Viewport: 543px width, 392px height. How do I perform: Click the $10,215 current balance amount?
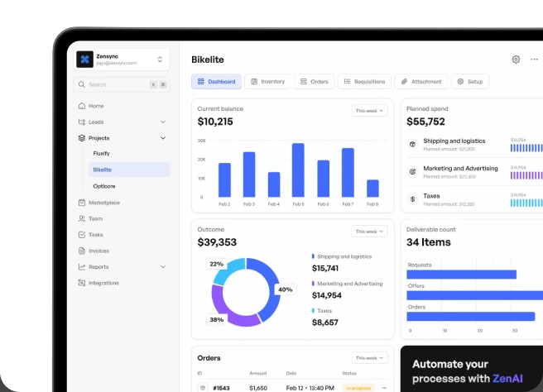(x=215, y=122)
